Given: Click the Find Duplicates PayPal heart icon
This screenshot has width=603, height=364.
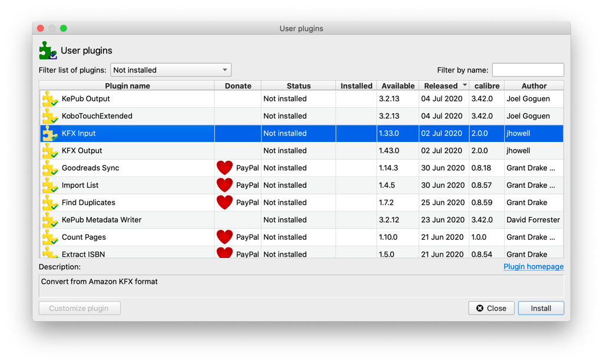Looking at the screenshot, I should tap(224, 202).
